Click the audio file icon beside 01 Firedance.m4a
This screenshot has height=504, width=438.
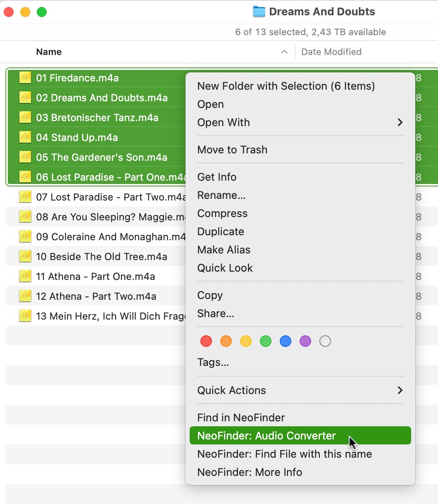(x=25, y=78)
